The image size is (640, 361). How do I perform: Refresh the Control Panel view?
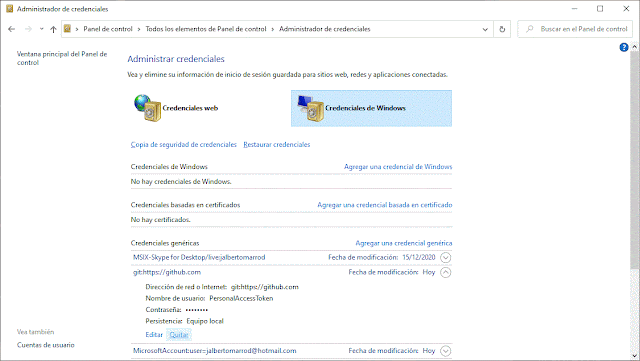coord(502,29)
